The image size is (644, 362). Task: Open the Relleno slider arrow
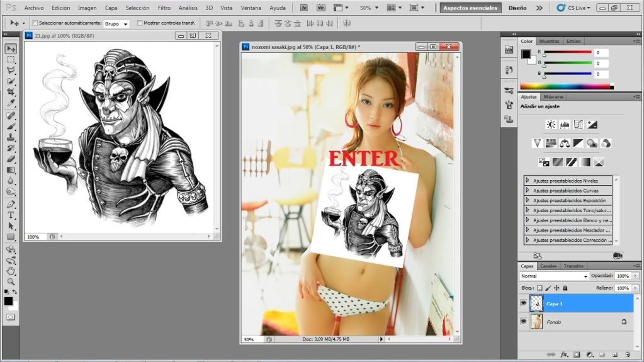tap(635, 288)
